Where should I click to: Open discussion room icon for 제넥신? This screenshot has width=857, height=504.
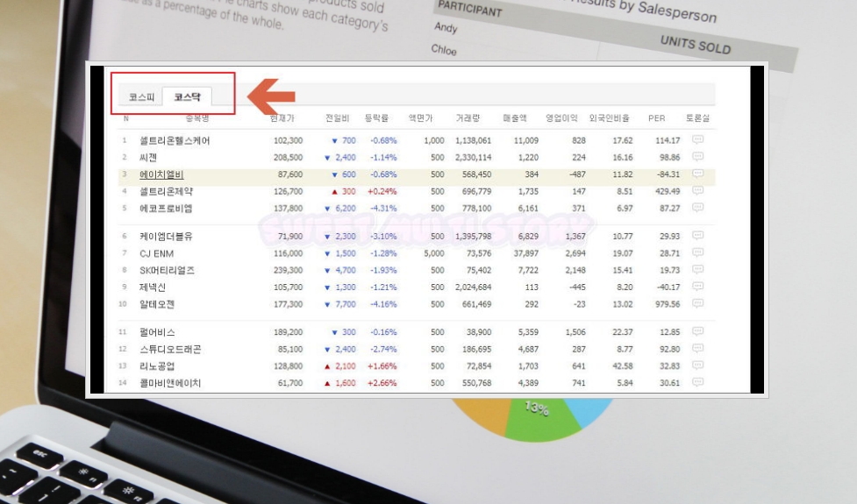pyautogui.click(x=697, y=287)
